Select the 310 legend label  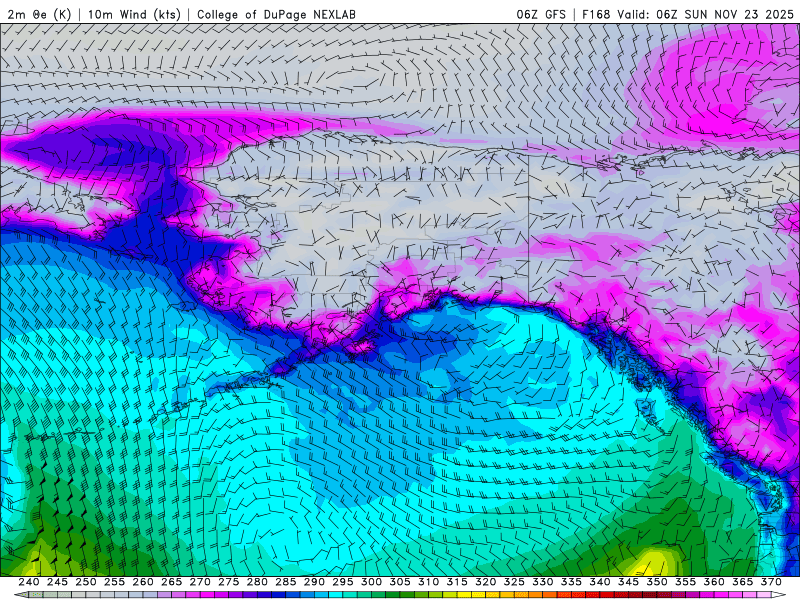coord(429,582)
